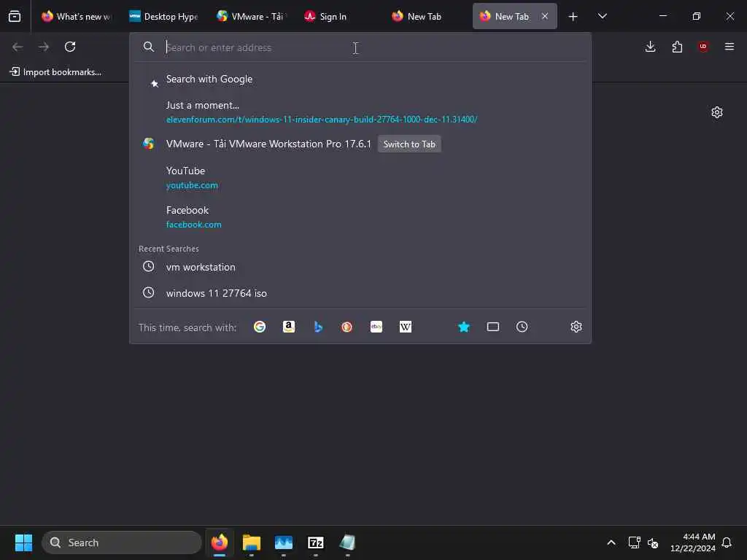Search this time with Bing icon
The image size is (747, 560).
click(318, 327)
